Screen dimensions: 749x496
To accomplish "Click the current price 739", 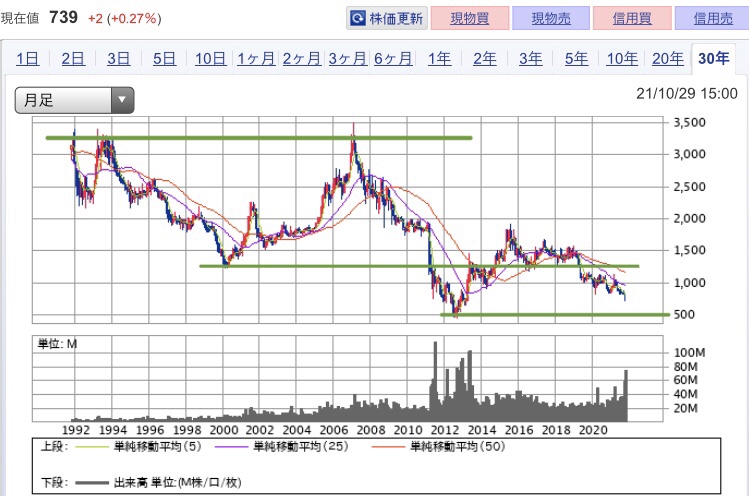I will point(63,17).
